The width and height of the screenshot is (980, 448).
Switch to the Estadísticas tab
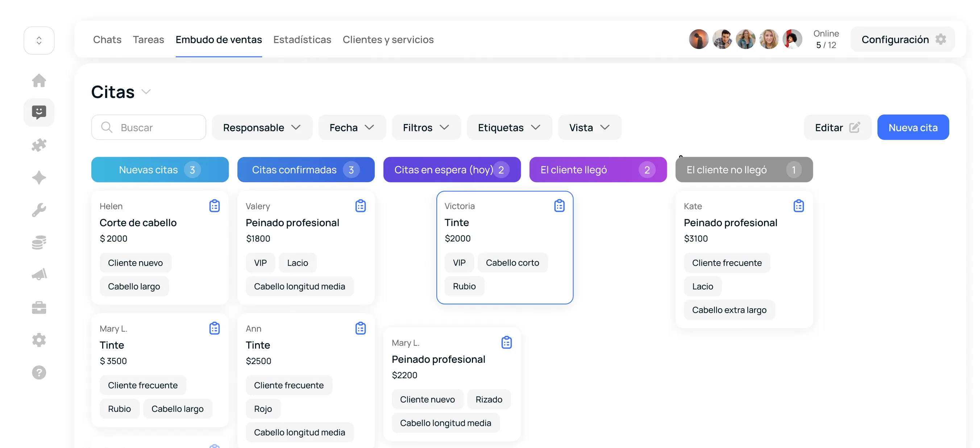[302, 39]
